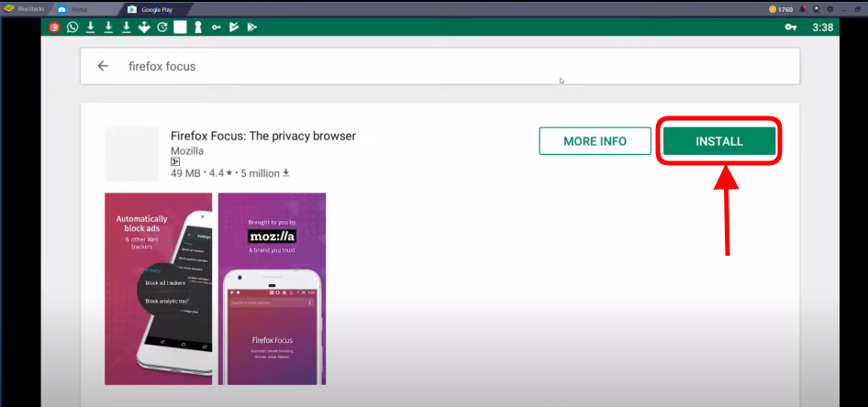Click the 4.4 star rating
The width and height of the screenshot is (868, 407).
[221, 173]
